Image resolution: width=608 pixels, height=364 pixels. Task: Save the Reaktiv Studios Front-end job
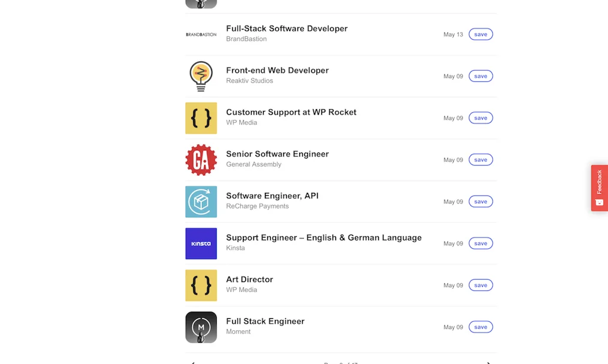click(x=480, y=76)
